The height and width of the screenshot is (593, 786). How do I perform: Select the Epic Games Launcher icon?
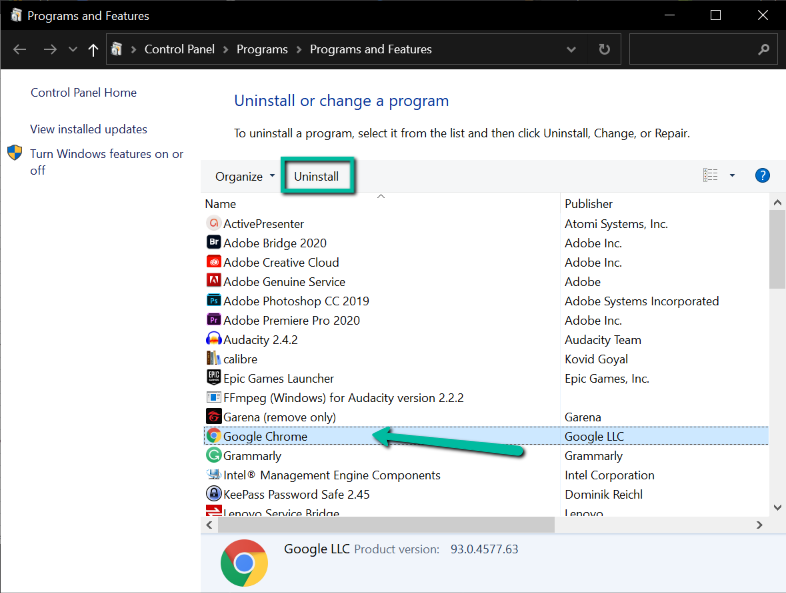point(213,379)
